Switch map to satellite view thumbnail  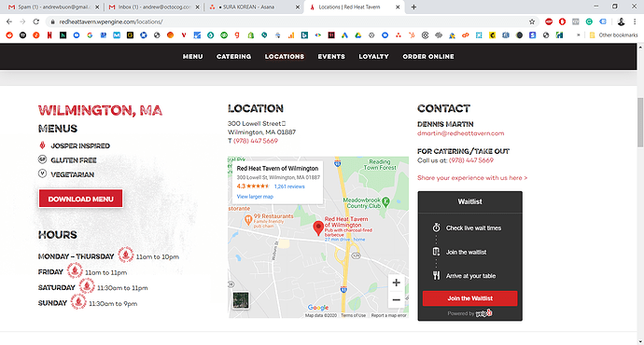[x=241, y=300]
